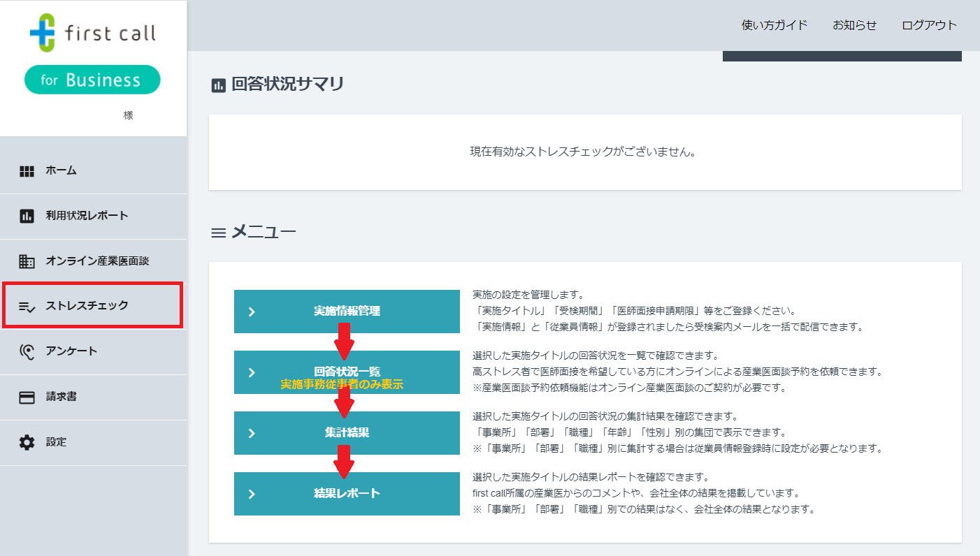Image resolution: width=980 pixels, height=556 pixels.
Task: Select ホーム in the sidebar
Action: (x=62, y=170)
